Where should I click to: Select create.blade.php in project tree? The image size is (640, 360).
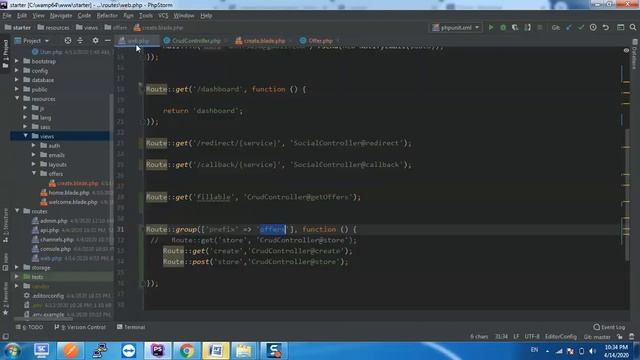[x=78, y=183]
